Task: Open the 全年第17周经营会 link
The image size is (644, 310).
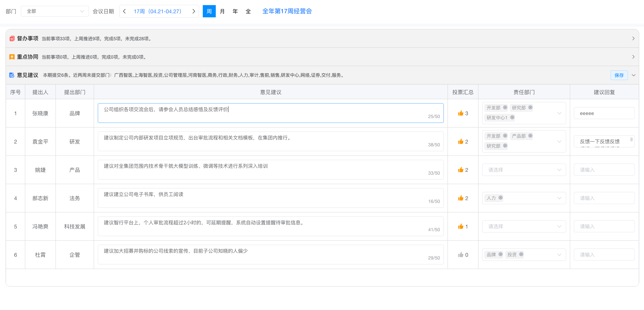Action: 287,11
